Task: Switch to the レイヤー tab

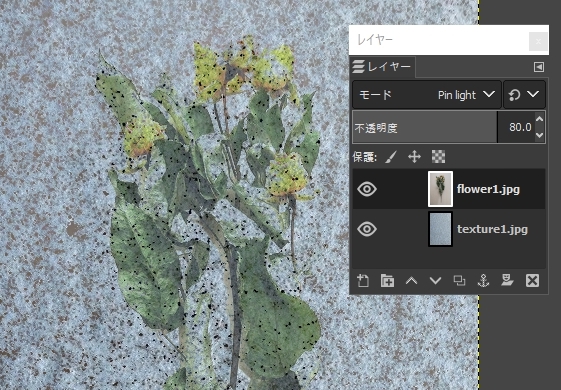Action: click(x=382, y=67)
